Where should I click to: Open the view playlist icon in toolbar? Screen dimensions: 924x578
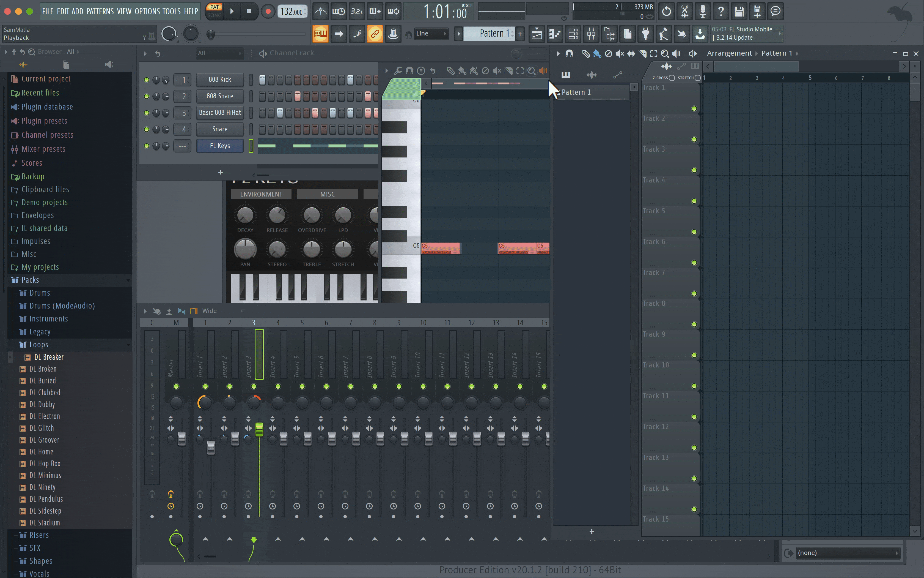[537, 34]
